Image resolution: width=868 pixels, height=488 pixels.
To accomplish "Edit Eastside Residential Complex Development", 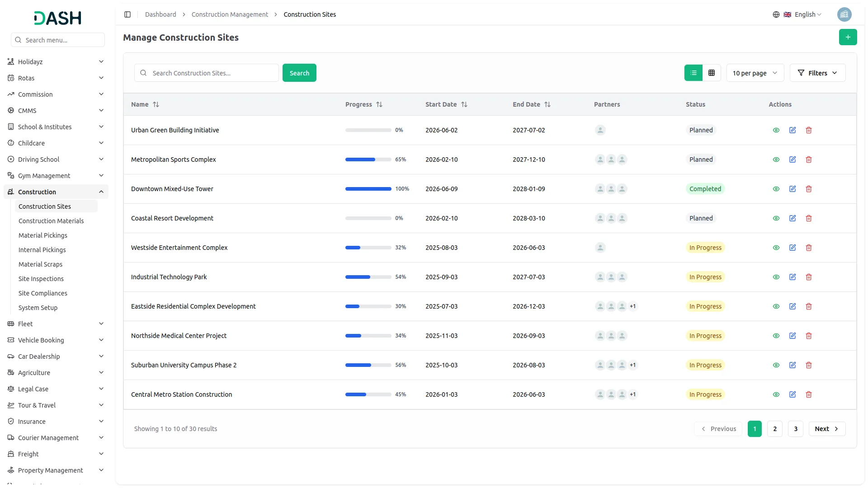I will pos(793,306).
